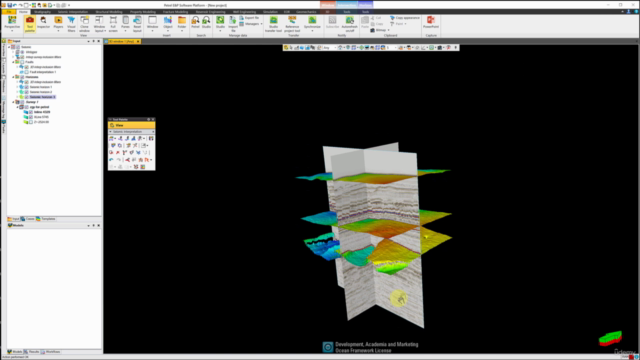
Task: Toggle checkbox for the Z slice item
Action: tap(31, 122)
